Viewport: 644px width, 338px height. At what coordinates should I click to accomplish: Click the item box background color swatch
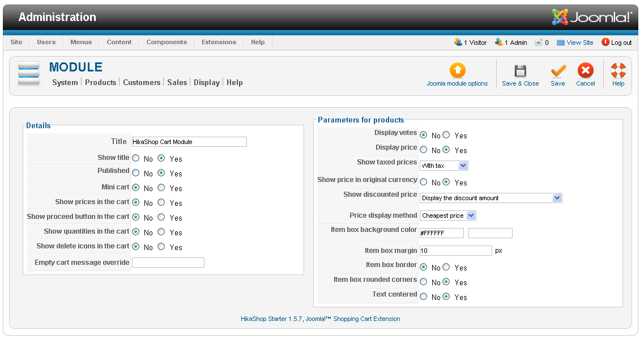(490, 233)
